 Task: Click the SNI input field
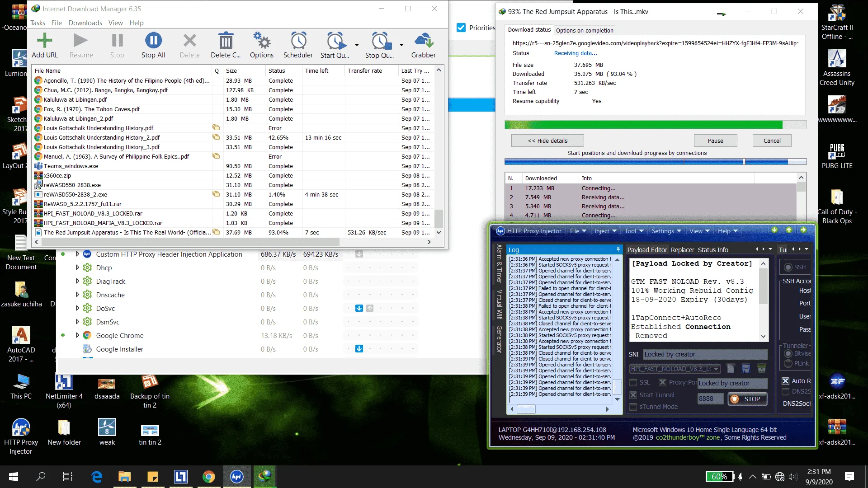pyautogui.click(x=705, y=354)
